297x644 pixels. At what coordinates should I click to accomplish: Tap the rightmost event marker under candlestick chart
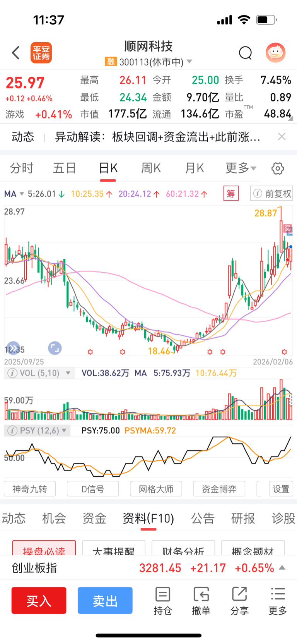pyautogui.click(x=284, y=352)
